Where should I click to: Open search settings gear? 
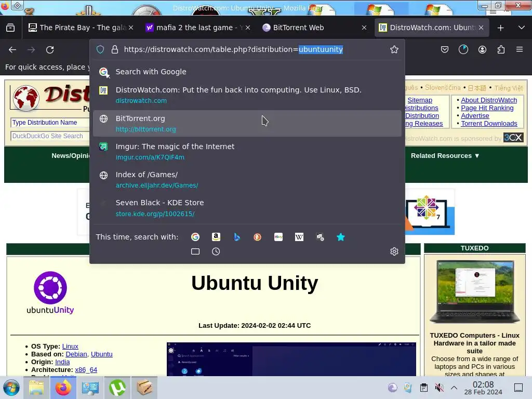[x=394, y=251]
